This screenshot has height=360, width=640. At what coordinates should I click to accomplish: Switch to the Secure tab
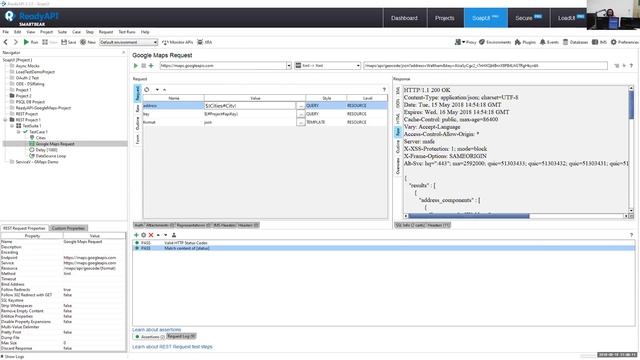coord(528,18)
